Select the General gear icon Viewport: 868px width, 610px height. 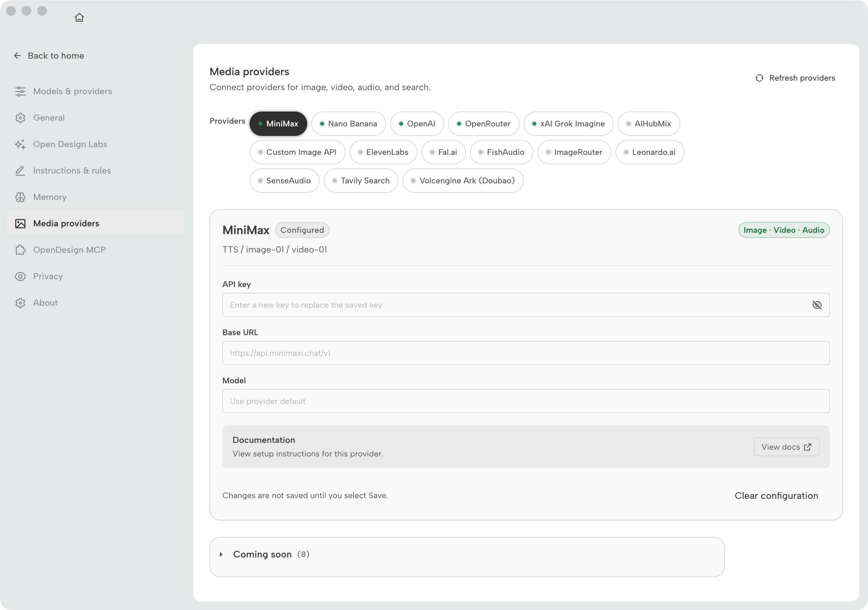20,118
